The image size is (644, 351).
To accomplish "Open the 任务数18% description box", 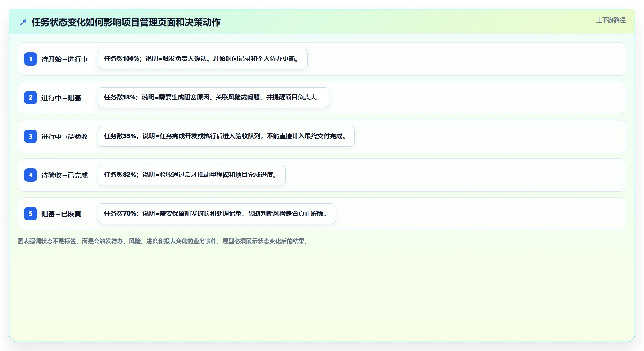I will pos(213,98).
